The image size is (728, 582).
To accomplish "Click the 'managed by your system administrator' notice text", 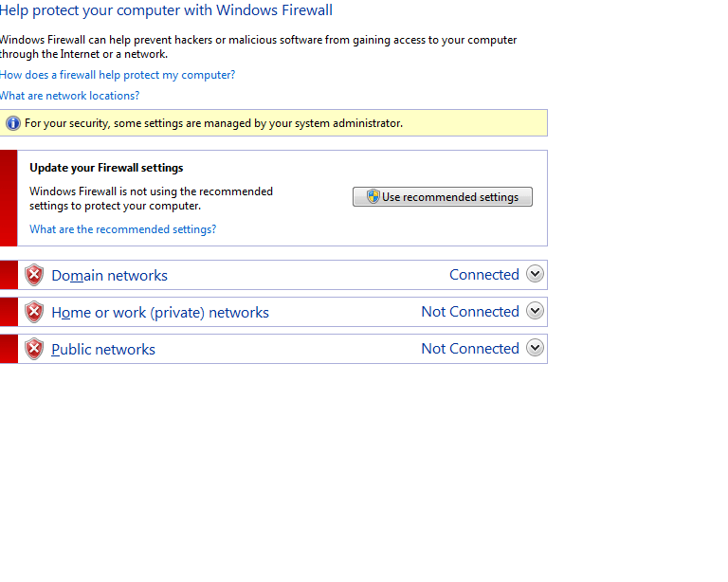I will pyautogui.click(x=213, y=123).
